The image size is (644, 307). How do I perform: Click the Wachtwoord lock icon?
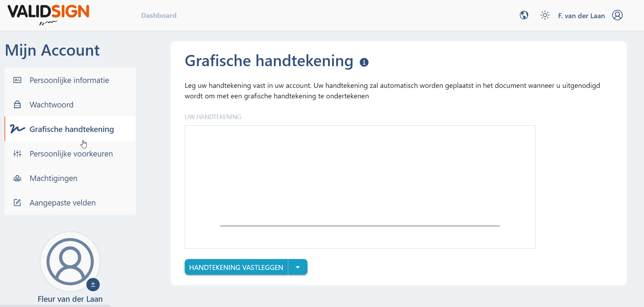[x=17, y=105]
